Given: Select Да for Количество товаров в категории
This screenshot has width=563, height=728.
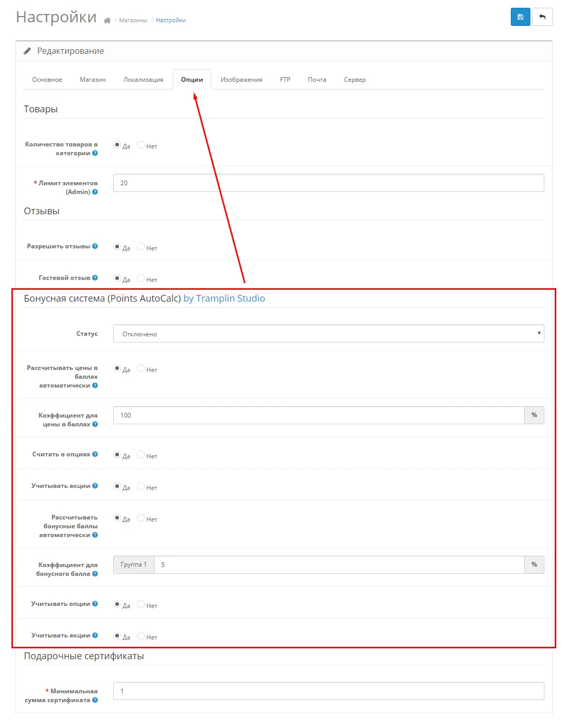Looking at the screenshot, I should tap(117, 145).
